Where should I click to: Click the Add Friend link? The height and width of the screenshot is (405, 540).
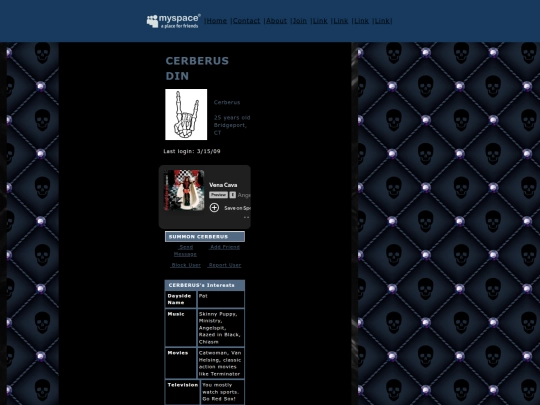tap(225, 247)
